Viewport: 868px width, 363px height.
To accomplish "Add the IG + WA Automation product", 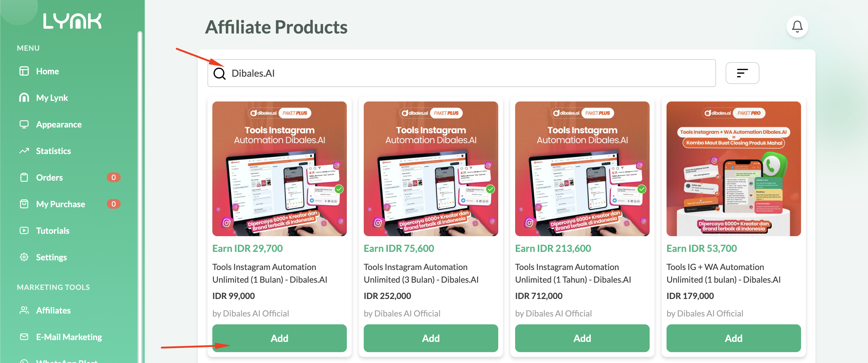I will [x=733, y=338].
